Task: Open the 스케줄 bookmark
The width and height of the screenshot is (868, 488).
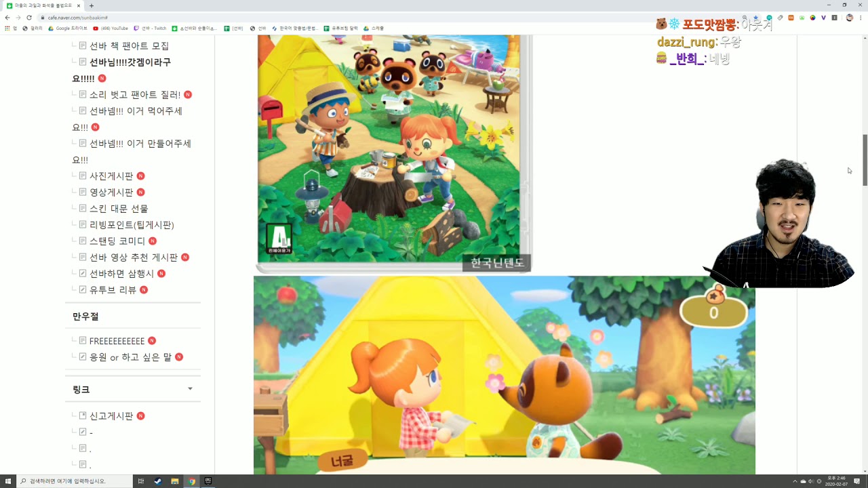Action: coord(374,28)
